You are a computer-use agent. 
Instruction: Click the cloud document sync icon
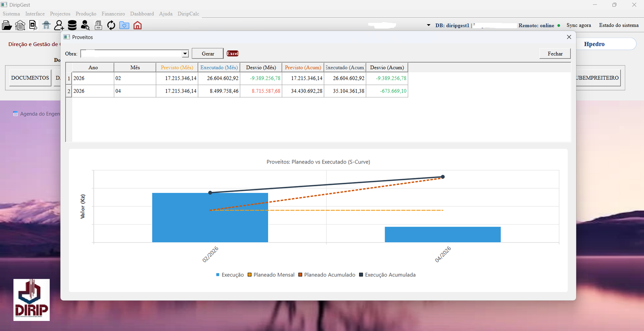pos(20,25)
